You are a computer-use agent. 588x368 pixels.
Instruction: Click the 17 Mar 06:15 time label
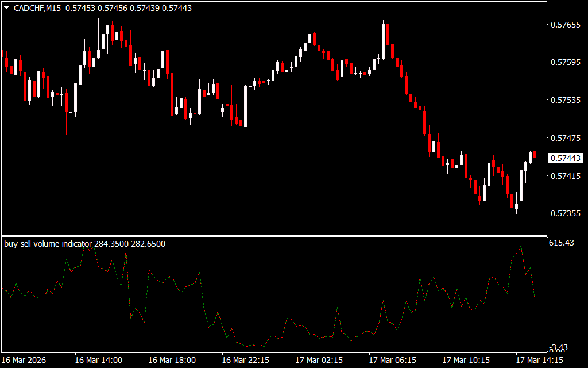(x=392, y=360)
